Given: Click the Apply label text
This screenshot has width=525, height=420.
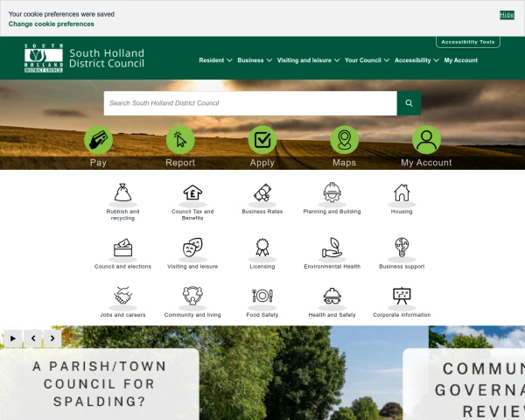Looking at the screenshot, I should click(262, 163).
